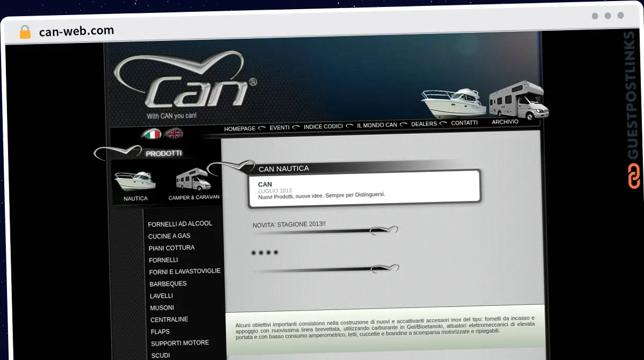Screen dimensions: 644x360
Task: Open Fornelli ad Alcool category
Action: point(180,224)
